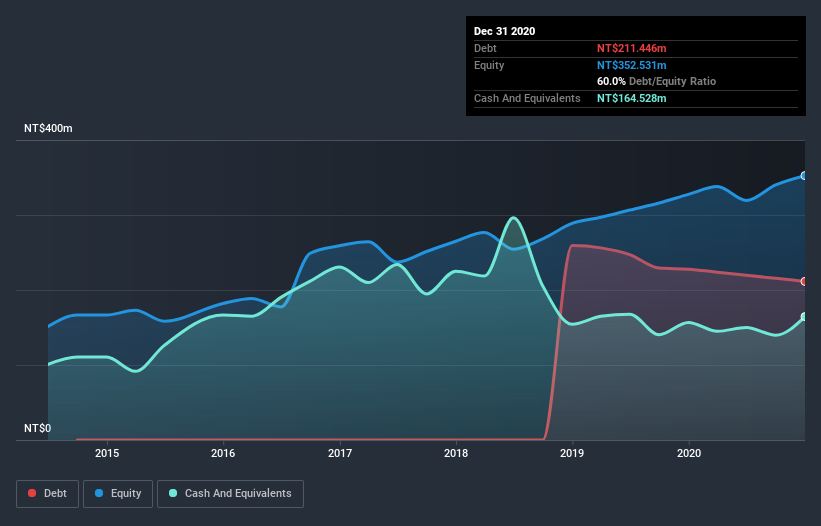Click the NT$352.531m equity value
The width and height of the screenshot is (821, 526).
click(631, 65)
